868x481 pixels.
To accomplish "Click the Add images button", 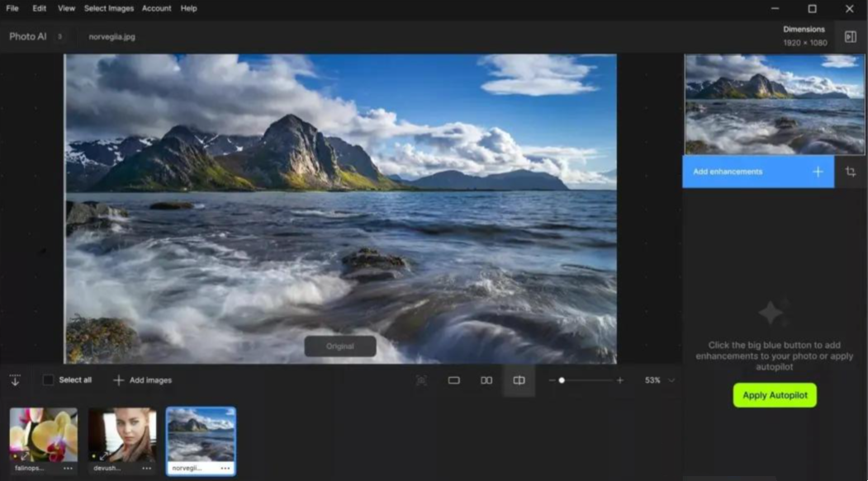I will pos(142,380).
